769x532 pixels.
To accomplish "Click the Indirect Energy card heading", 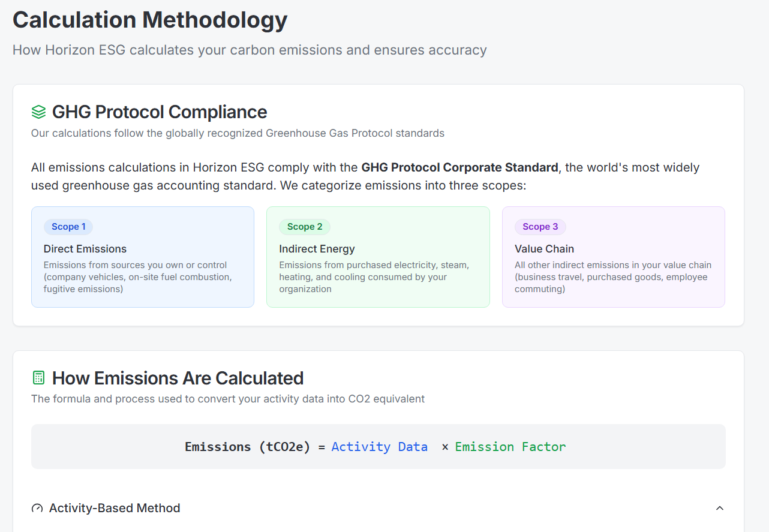I will tap(317, 249).
